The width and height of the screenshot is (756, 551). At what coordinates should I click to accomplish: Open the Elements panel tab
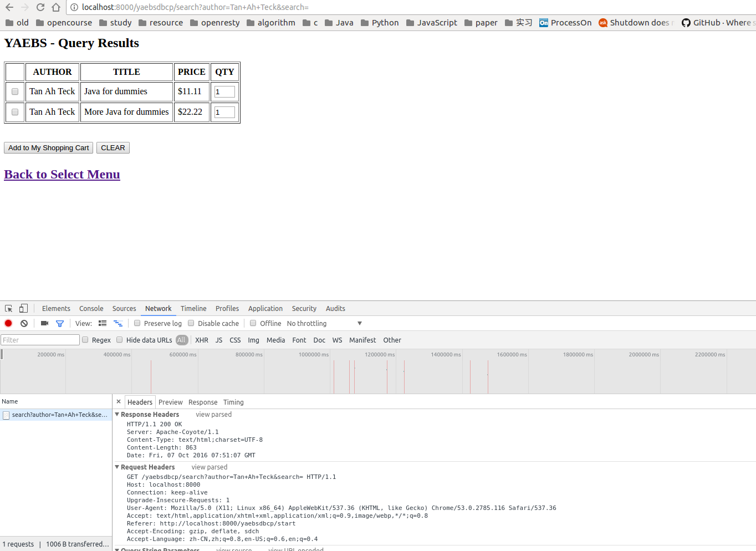pos(56,309)
